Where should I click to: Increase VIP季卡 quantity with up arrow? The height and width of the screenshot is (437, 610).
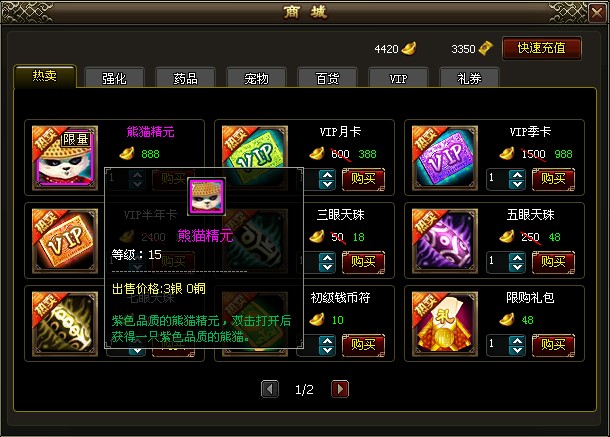coord(517,175)
